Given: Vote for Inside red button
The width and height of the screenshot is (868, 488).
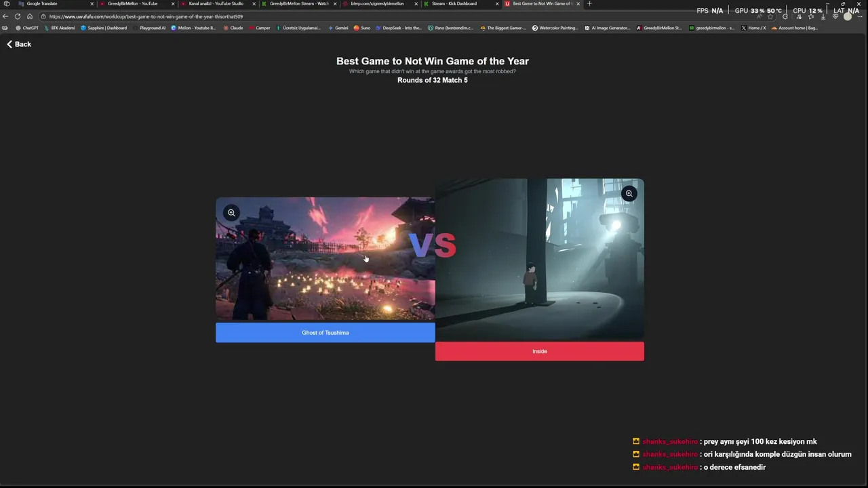Looking at the screenshot, I should 540,351.
